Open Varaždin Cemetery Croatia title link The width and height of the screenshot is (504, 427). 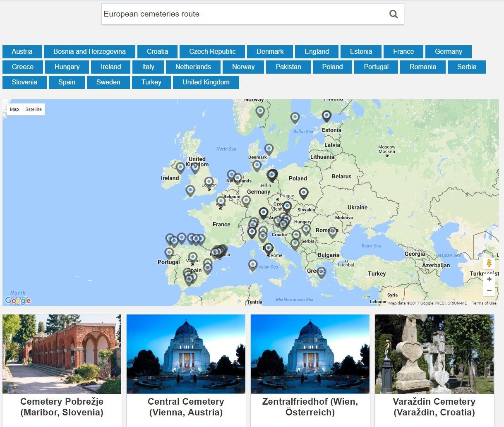pos(434,407)
